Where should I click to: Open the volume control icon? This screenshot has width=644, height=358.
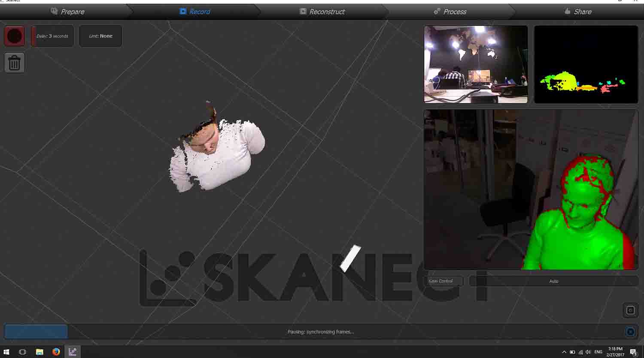(588, 352)
